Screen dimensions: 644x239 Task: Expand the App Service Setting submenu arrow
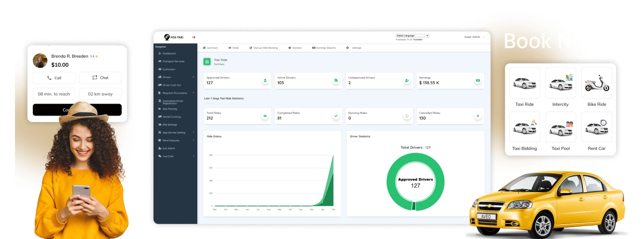tap(194, 132)
